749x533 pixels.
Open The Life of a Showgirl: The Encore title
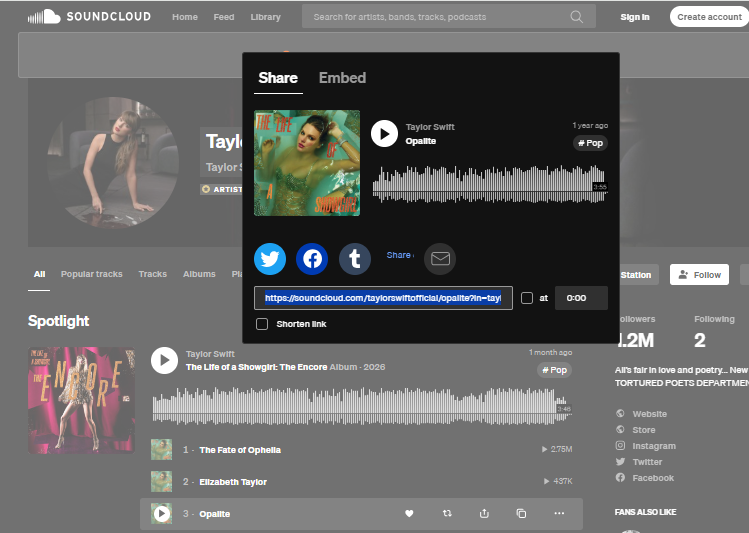[x=257, y=367]
